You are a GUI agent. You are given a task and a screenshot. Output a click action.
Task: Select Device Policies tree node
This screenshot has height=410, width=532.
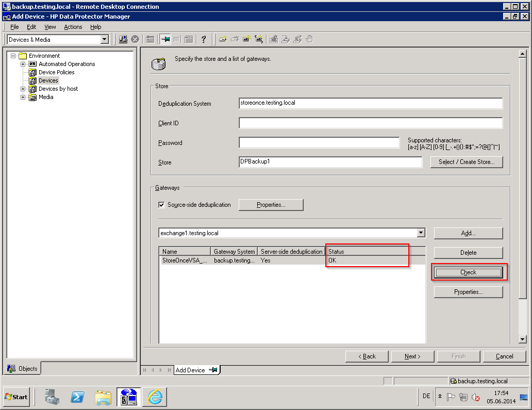(x=56, y=72)
